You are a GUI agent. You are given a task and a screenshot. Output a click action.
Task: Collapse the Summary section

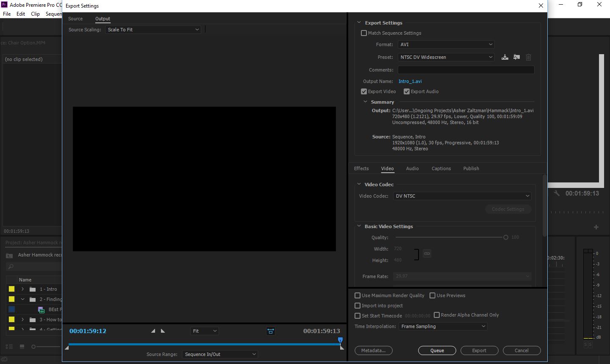coord(365,102)
